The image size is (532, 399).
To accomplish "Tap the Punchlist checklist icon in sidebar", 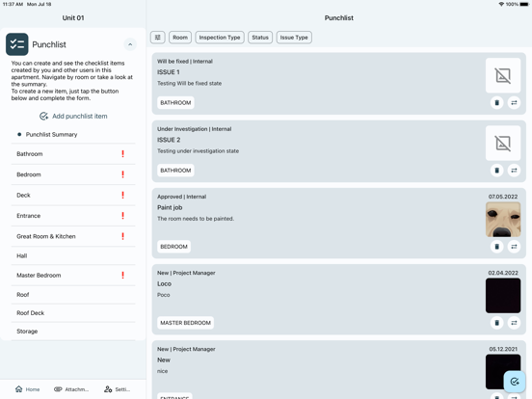I will click(x=17, y=44).
